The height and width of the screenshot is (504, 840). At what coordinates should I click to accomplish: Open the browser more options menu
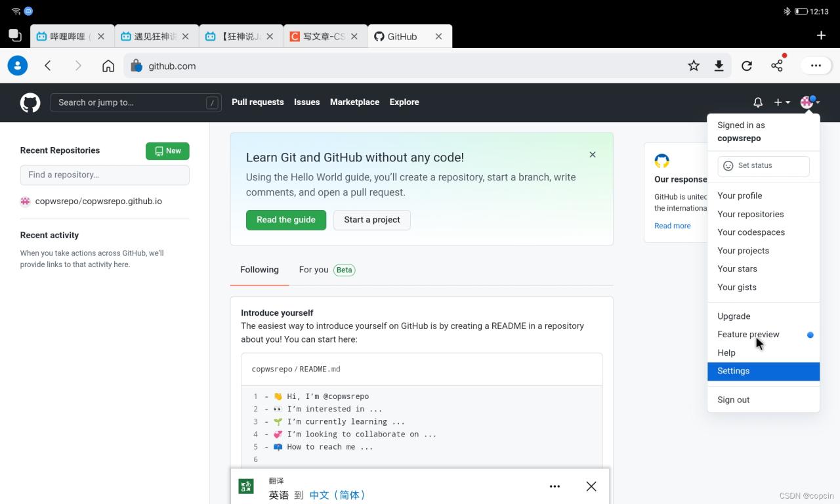[x=816, y=66]
